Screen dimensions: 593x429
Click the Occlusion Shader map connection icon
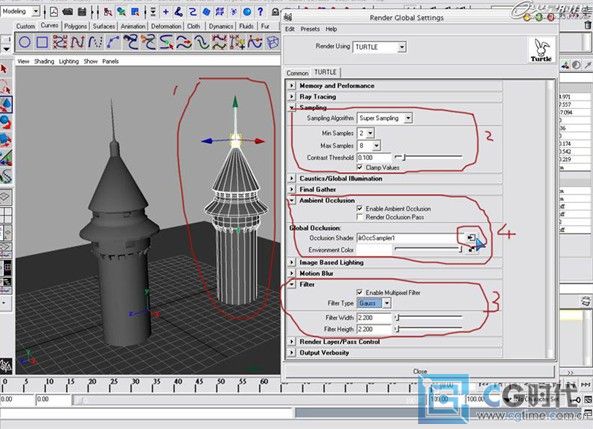[x=471, y=238]
